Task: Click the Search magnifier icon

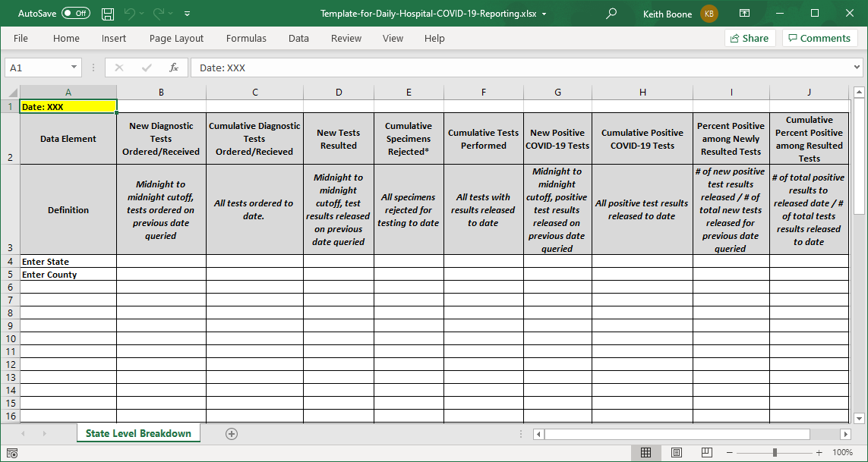Action: coord(611,14)
